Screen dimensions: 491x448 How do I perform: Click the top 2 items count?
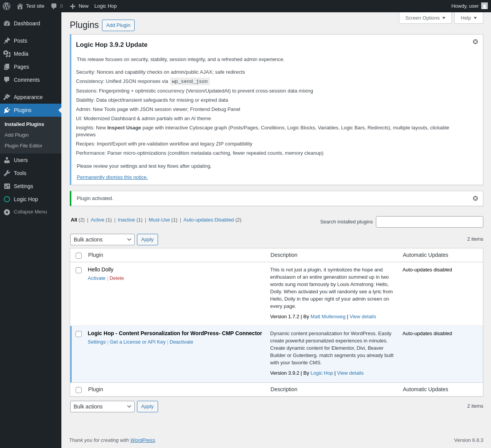pyautogui.click(x=475, y=239)
